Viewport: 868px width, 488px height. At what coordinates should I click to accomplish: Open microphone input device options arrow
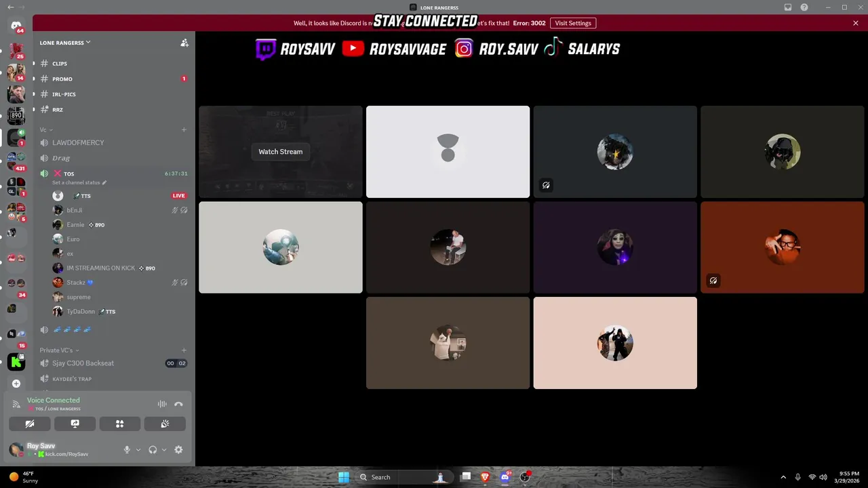[x=138, y=449]
